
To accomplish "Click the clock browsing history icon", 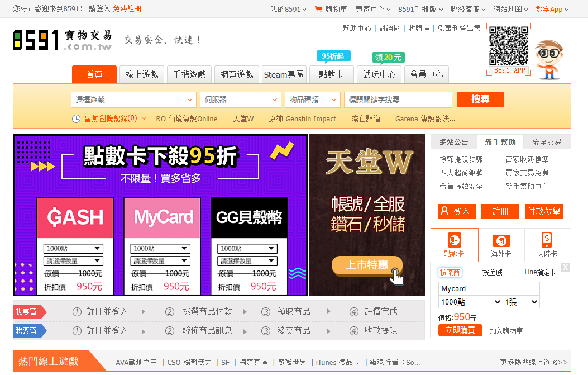I will (76, 119).
